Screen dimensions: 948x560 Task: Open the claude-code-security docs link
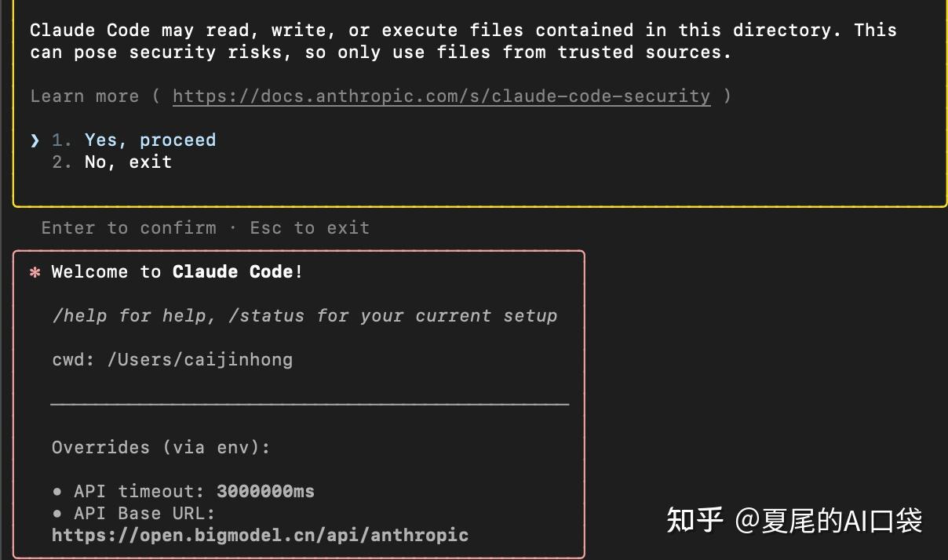(x=441, y=96)
